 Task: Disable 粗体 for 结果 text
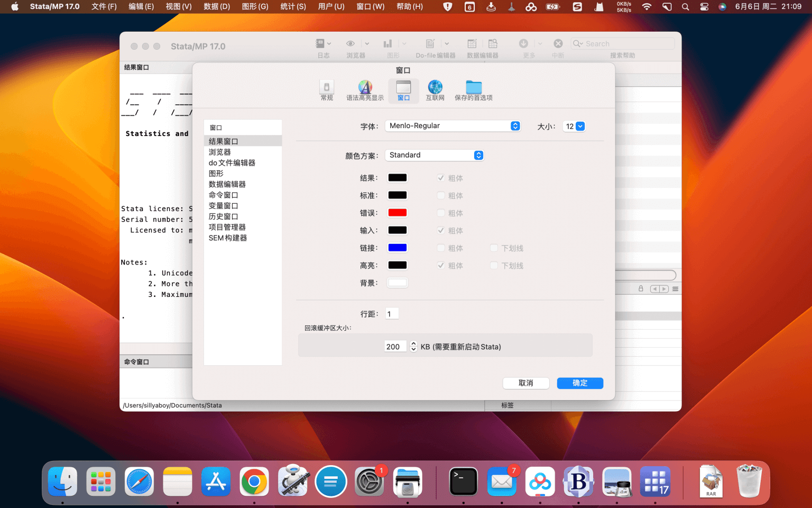pos(441,178)
